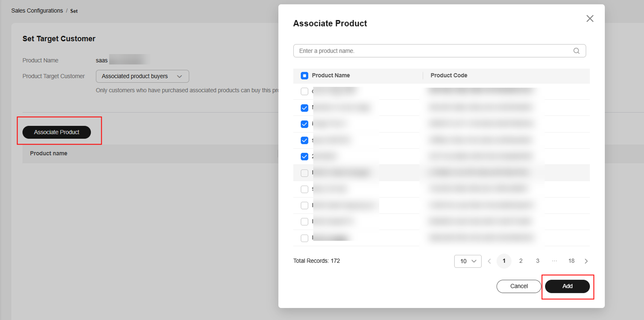Click the Associate Product button
The width and height of the screenshot is (644, 320).
coord(57,132)
